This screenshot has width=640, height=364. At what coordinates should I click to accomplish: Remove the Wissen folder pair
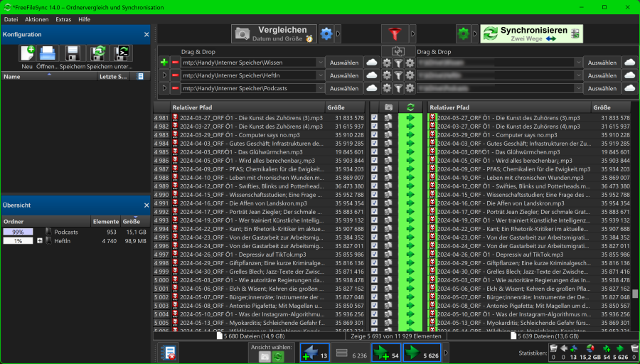tap(175, 63)
